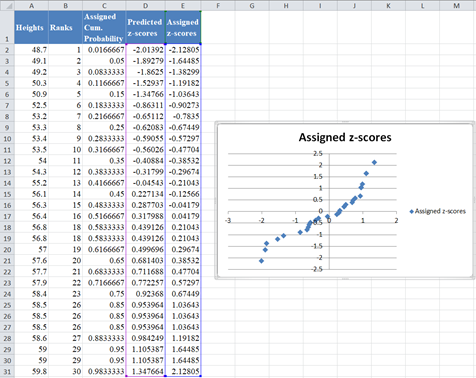Select the topmost data point in chart
Image resolution: width=476 pixels, height=378 pixels.
coord(374,162)
